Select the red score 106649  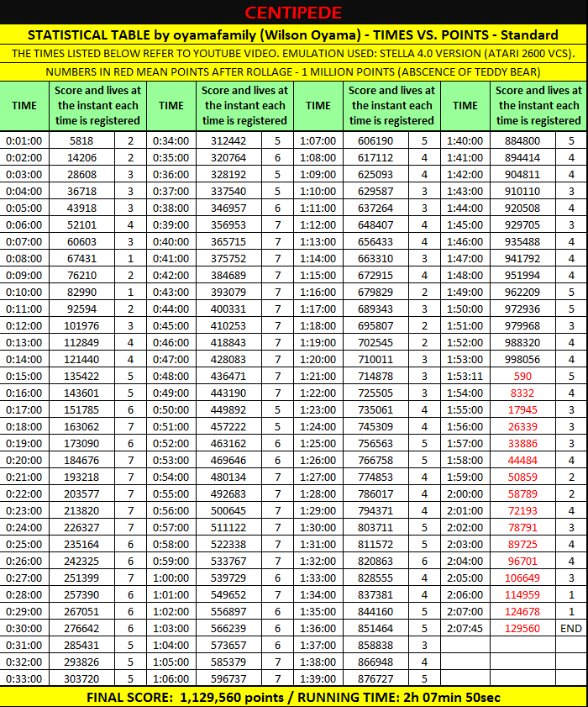[522, 578]
